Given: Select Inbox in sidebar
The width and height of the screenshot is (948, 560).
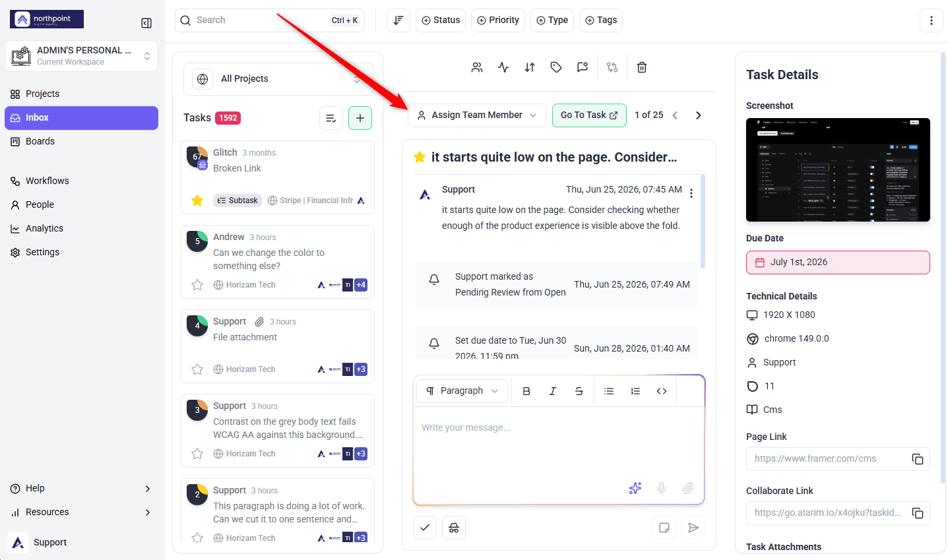Looking at the screenshot, I should pyautogui.click(x=81, y=118).
